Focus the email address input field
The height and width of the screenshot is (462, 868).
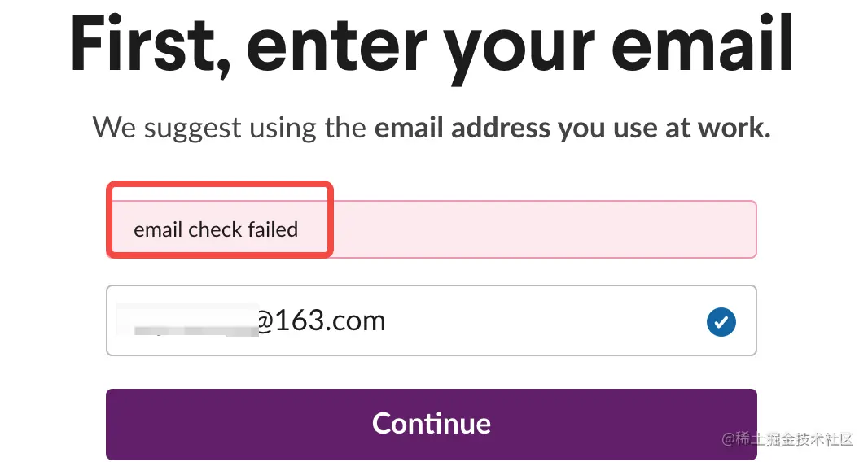point(432,320)
